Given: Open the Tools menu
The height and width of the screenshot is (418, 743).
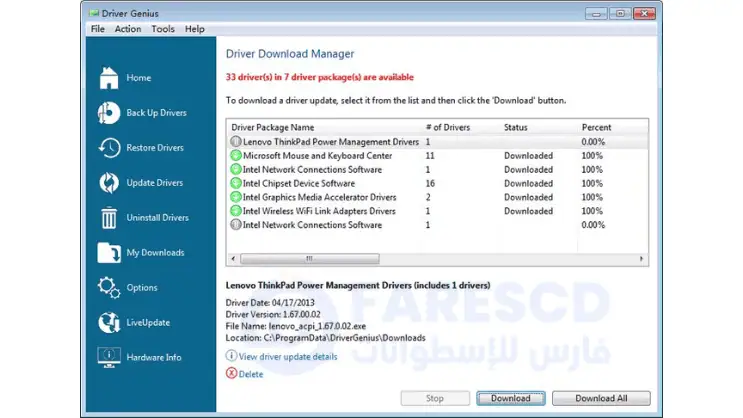Looking at the screenshot, I should point(162,29).
